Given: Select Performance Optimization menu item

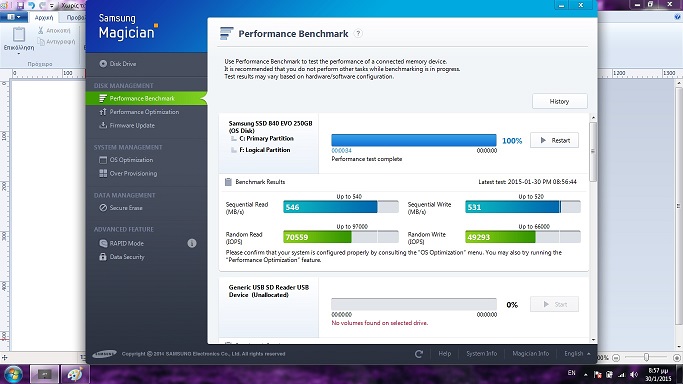Looking at the screenshot, I should point(139,112).
